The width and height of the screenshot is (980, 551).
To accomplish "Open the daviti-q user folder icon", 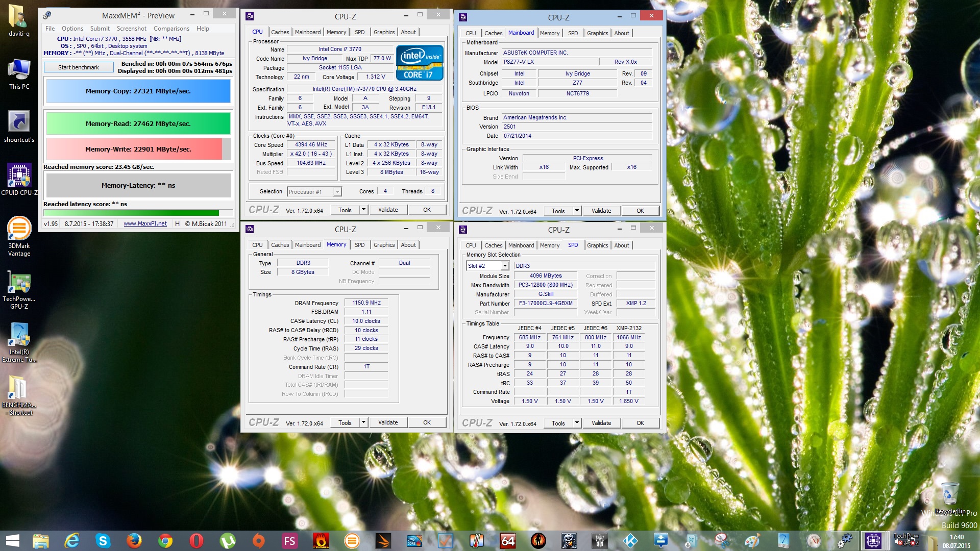I will pos(19,20).
